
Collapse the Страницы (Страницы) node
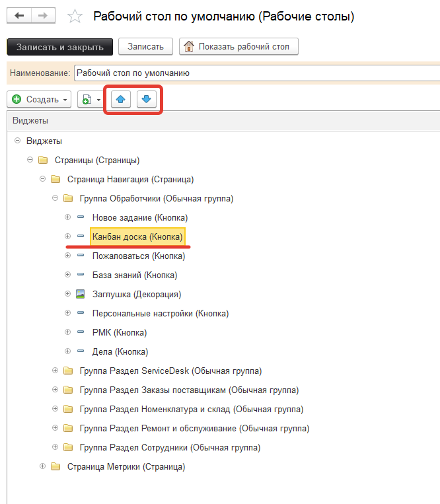pos(30,160)
